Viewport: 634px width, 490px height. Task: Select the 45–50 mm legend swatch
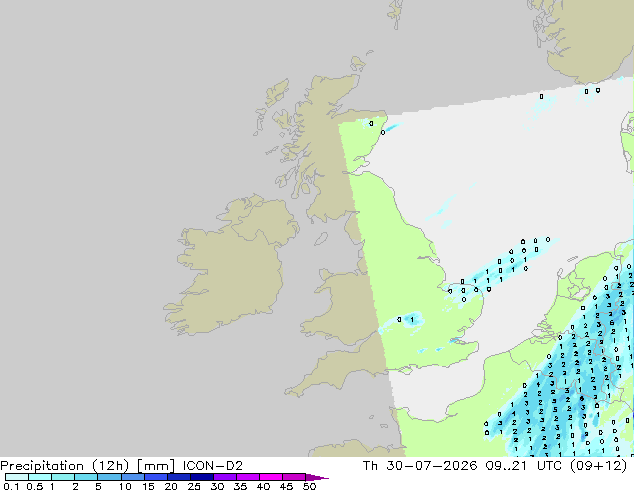294,477
